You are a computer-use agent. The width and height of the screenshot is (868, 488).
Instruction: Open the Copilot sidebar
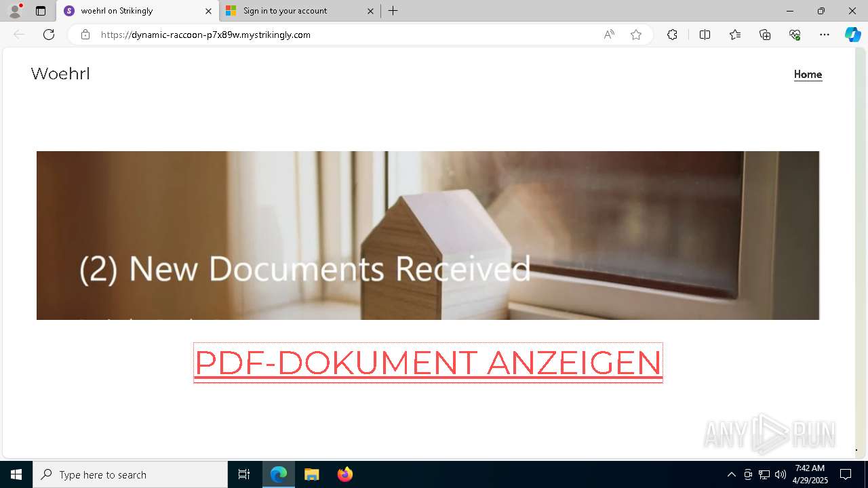tap(852, 35)
